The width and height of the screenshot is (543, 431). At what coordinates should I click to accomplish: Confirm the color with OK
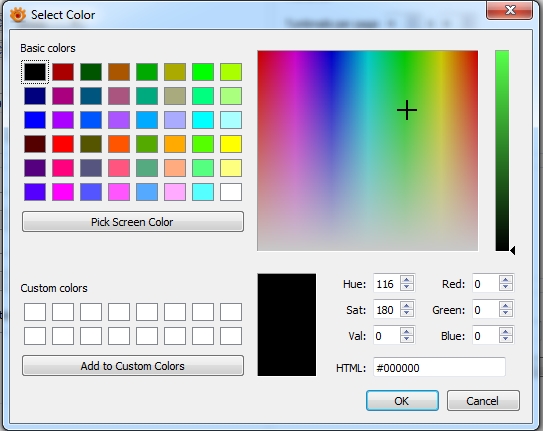(x=402, y=401)
